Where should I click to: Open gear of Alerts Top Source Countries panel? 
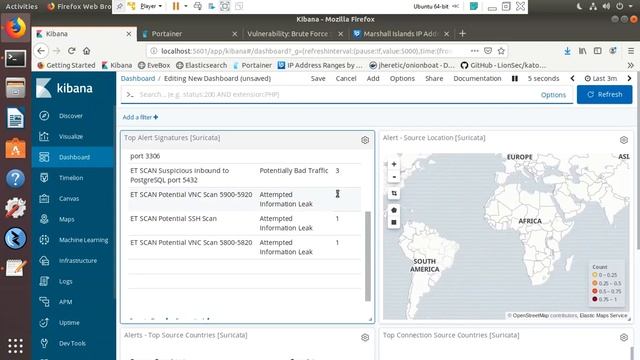pyautogui.click(x=365, y=337)
